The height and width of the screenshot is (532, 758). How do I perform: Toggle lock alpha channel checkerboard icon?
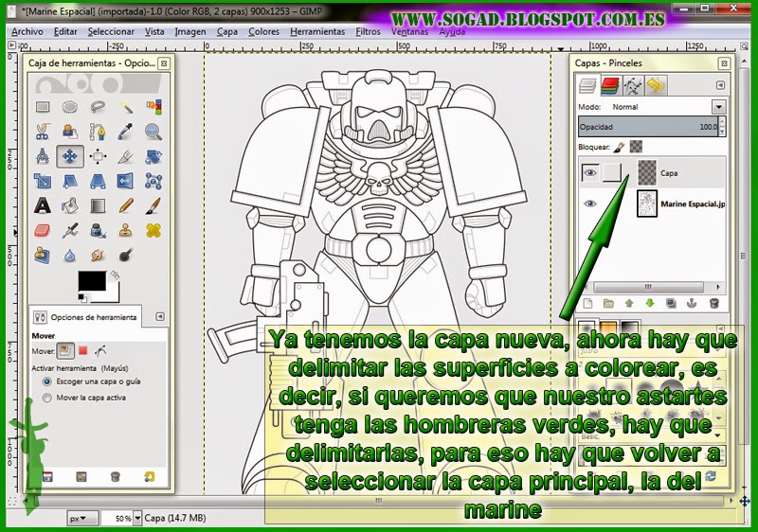636,147
